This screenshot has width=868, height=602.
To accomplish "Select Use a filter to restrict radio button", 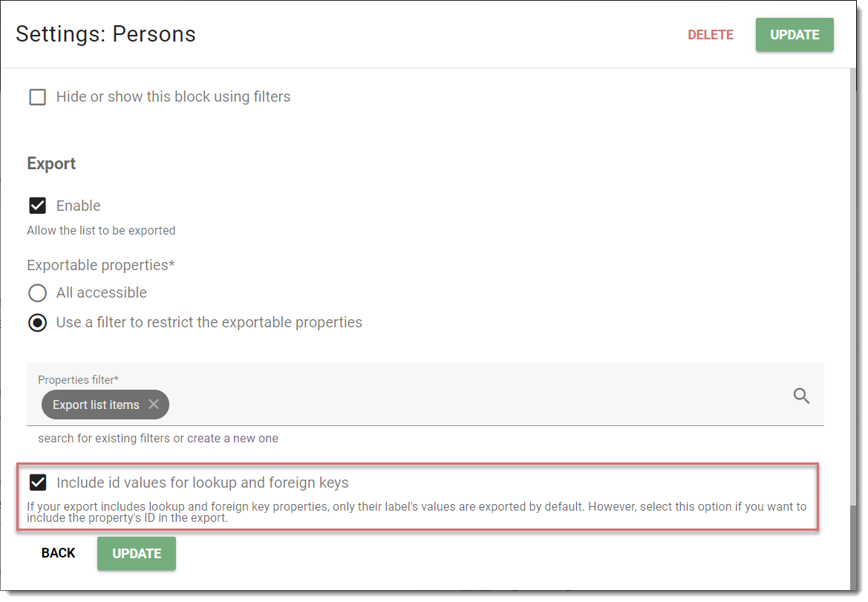I will (x=37, y=323).
